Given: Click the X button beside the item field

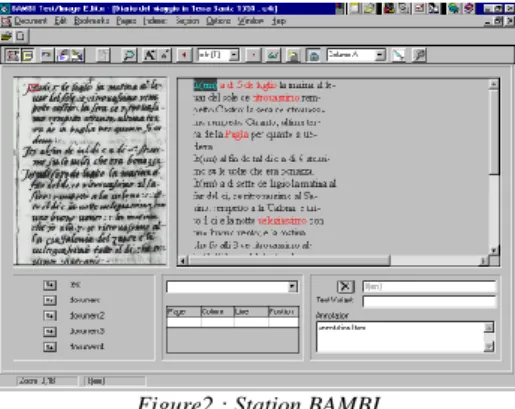Looking at the screenshot, I should click(x=345, y=286).
